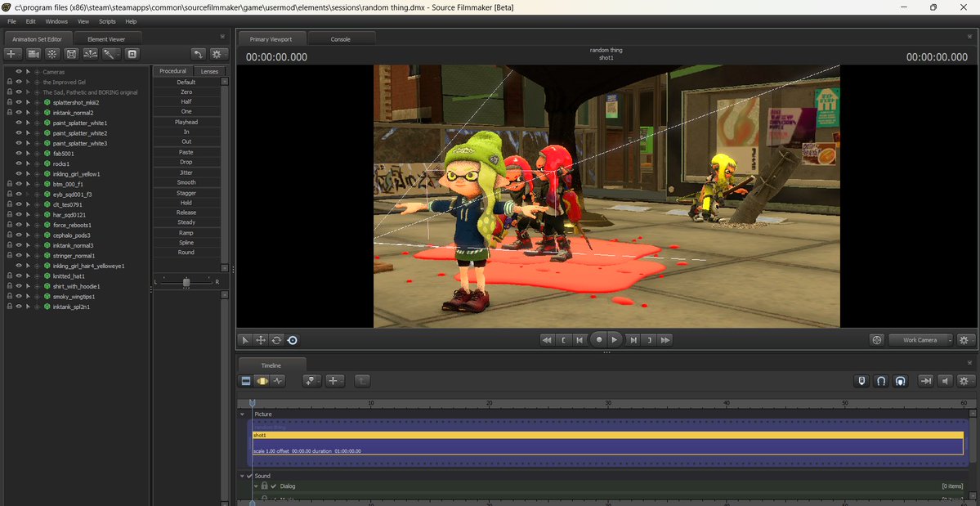
Task: Open the Windows menu
Action: tap(56, 21)
